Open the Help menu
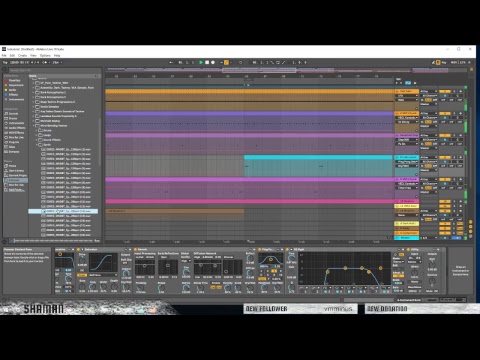The image size is (480, 360). click(x=57, y=55)
